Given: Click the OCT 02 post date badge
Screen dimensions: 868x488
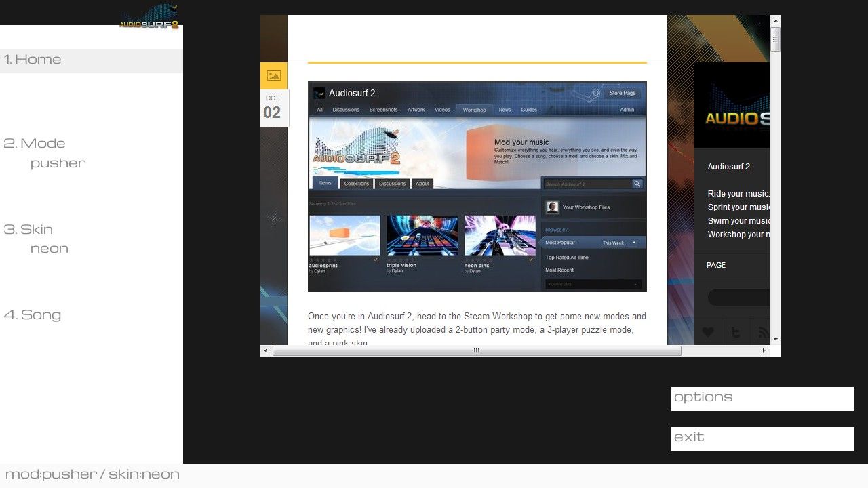Looking at the screenshot, I should coord(274,108).
